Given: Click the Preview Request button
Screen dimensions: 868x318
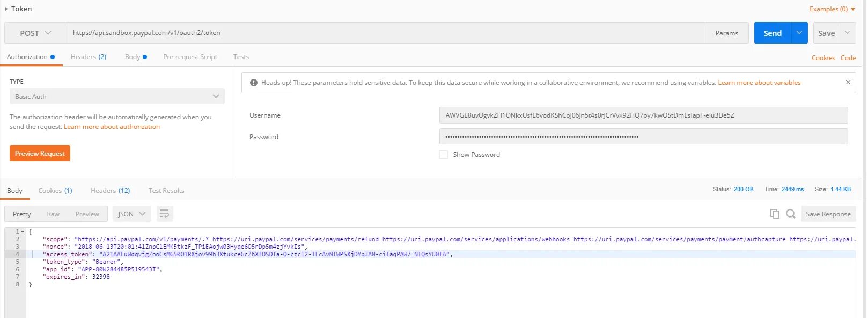Looking at the screenshot, I should (x=40, y=153).
